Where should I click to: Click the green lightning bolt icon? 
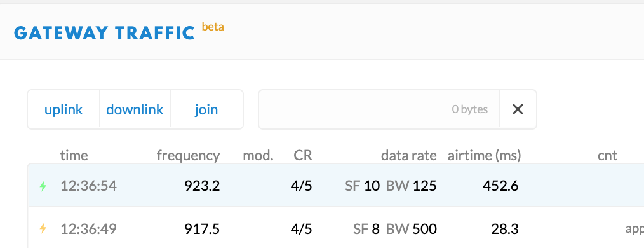(43, 186)
